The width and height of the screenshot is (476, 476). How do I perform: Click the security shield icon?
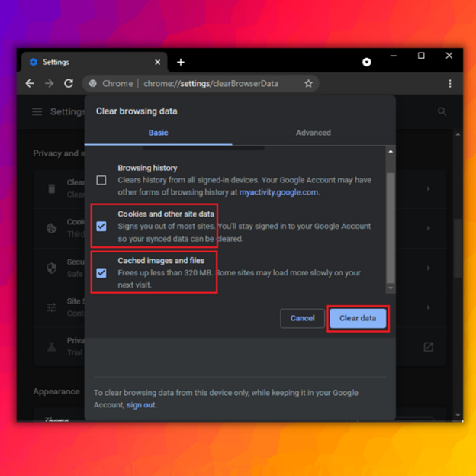coord(52,268)
